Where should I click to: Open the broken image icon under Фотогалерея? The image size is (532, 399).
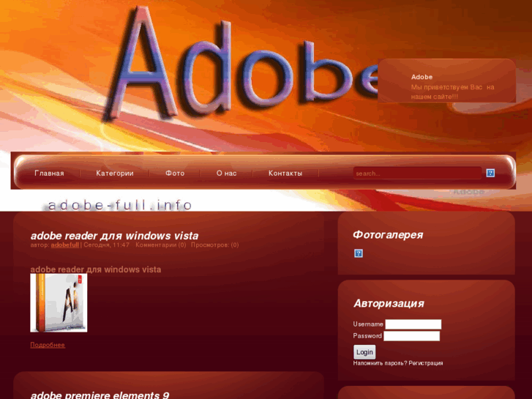[359, 253]
